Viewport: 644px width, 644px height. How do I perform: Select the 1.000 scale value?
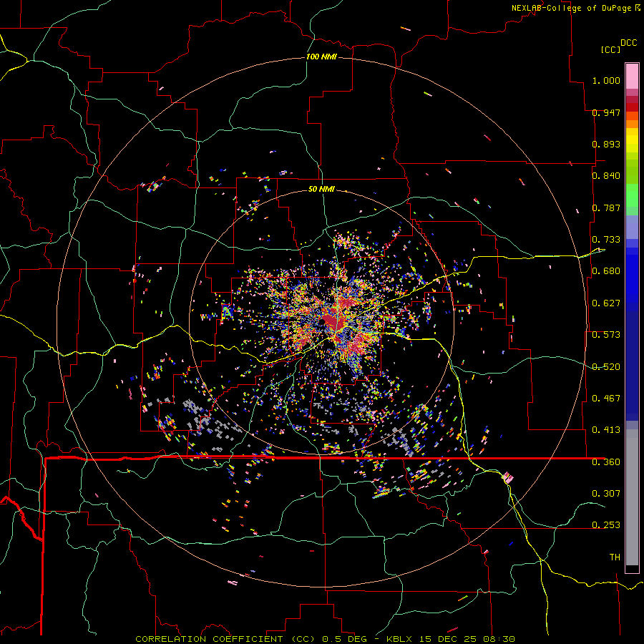tap(606, 80)
